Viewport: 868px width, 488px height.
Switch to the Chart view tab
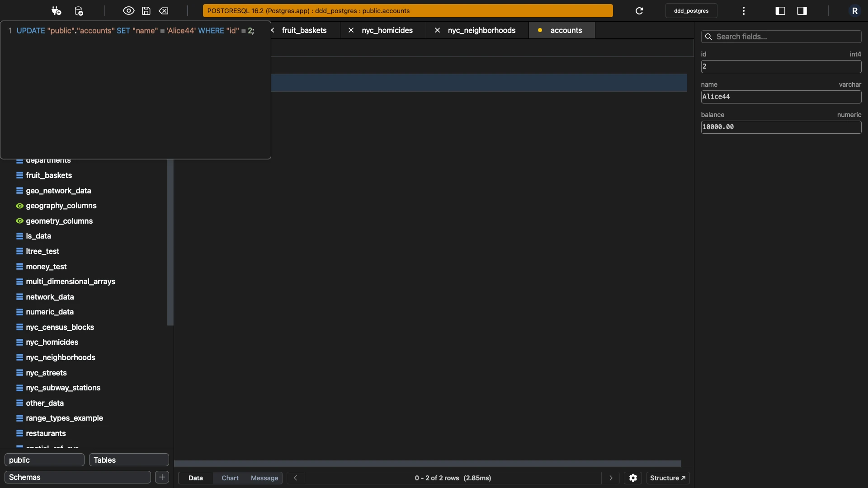230,478
